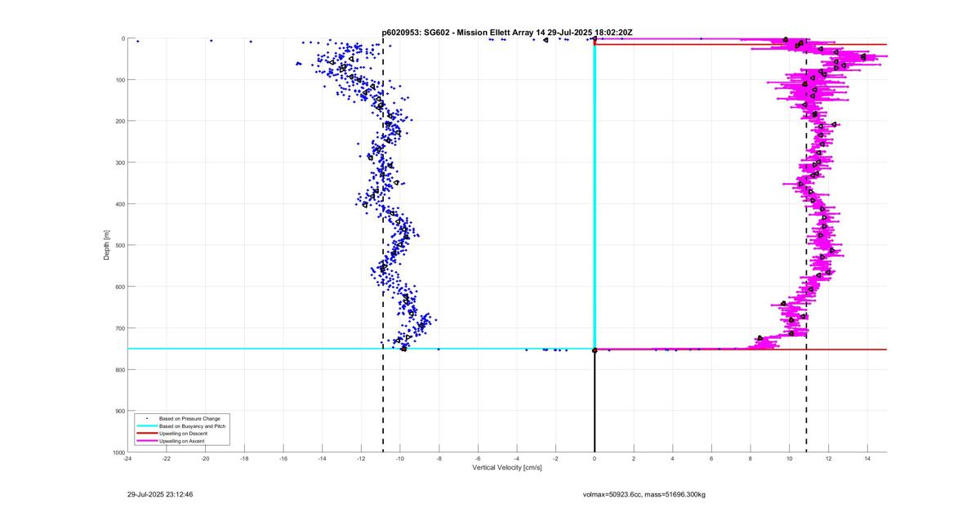Click legend entry 'Upwelling on Ascent'
The height and width of the screenshot is (508, 980).
click(x=182, y=440)
